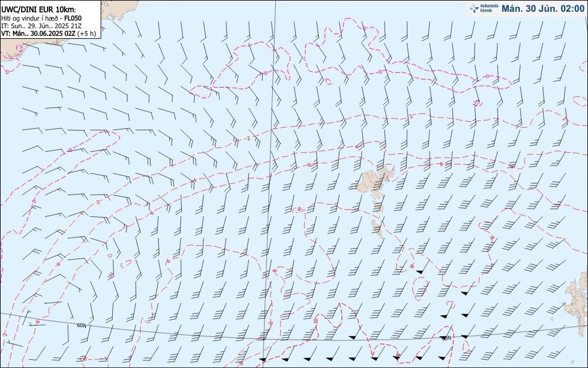This screenshot has width=588, height=368.
Task: Click the 60N latitude label on the left
Action: tap(81, 325)
